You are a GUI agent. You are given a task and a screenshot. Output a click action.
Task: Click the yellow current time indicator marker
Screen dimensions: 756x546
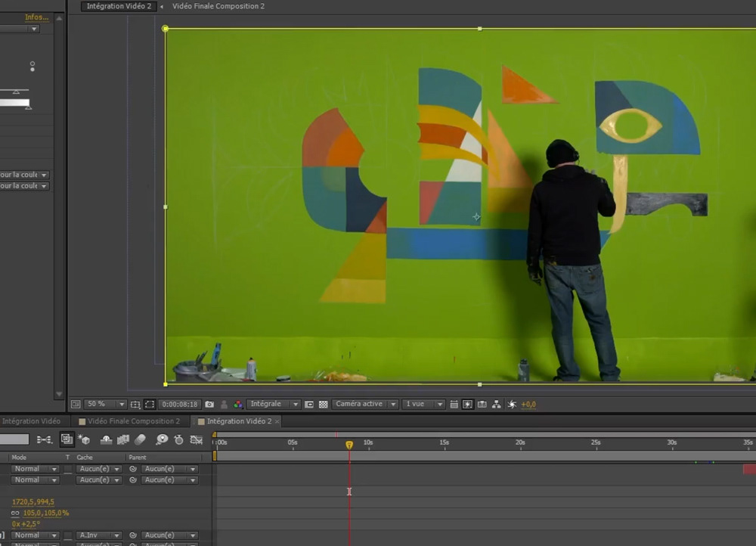click(x=349, y=445)
